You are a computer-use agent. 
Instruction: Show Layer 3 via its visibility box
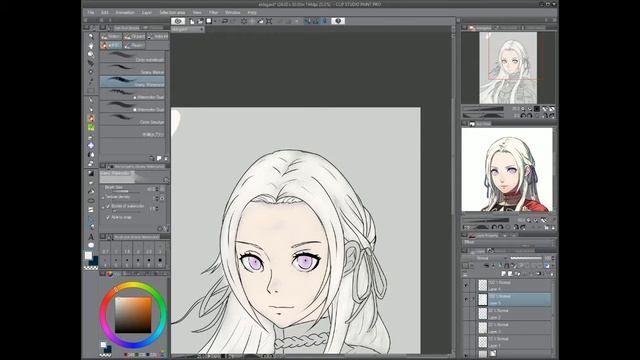[x=466, y=328]
